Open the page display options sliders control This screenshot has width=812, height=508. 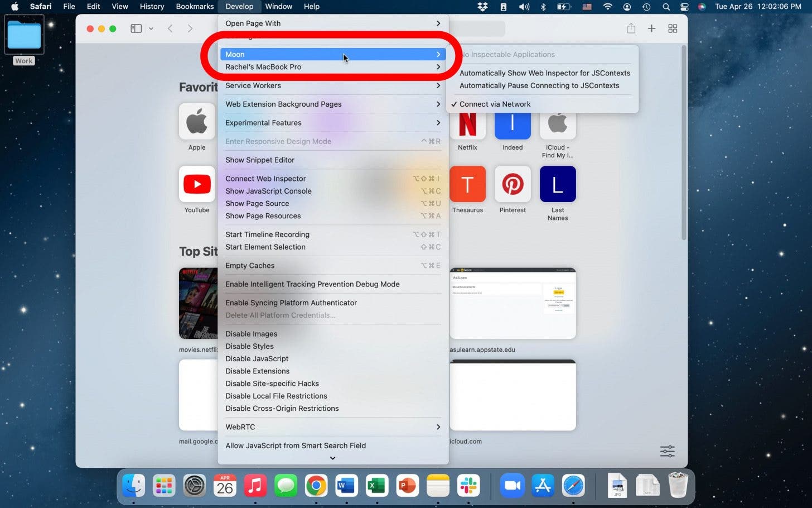(667, 451)
